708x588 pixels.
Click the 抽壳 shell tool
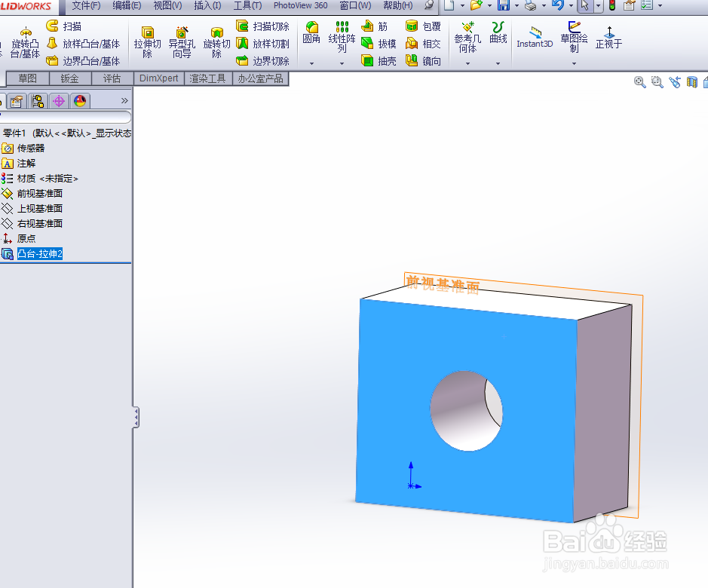(379, 61)
